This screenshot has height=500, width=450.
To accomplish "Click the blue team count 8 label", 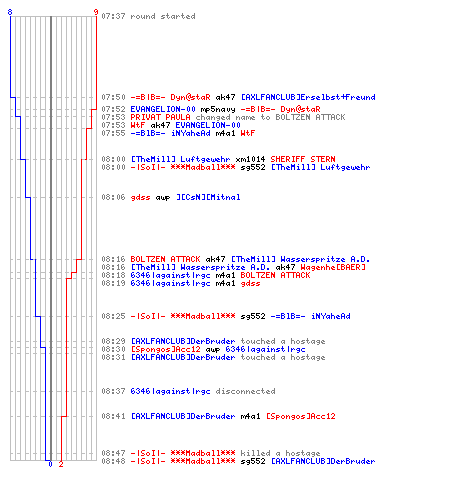I will click(10, 12).
